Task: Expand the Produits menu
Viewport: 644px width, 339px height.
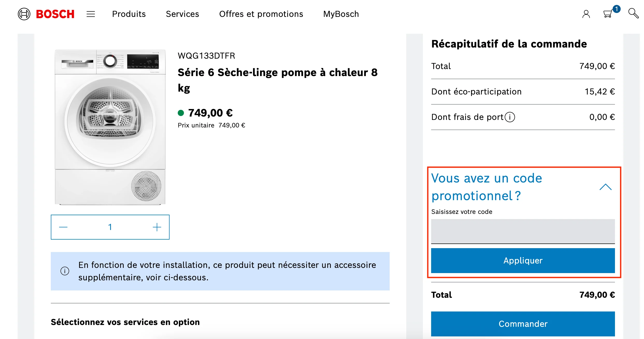Action: click(x=129, y=14)
